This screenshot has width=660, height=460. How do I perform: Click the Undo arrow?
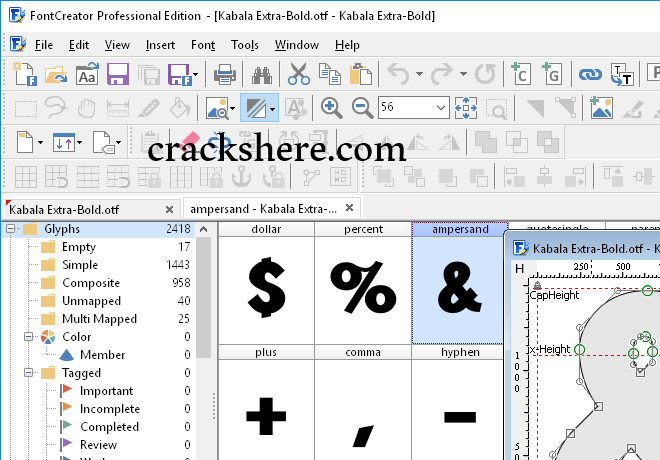(x=398, y=74)
